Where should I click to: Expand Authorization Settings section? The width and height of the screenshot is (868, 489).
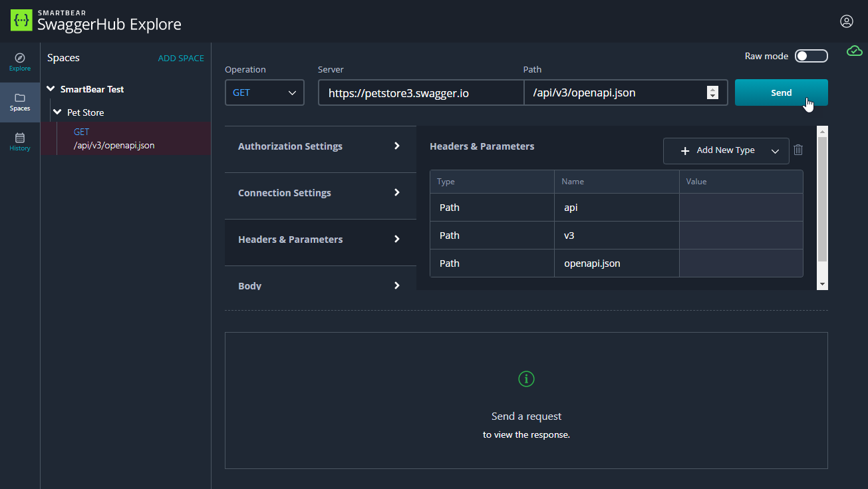[x=320, y=146]
